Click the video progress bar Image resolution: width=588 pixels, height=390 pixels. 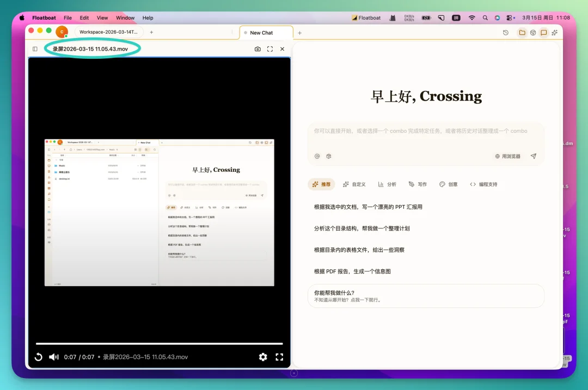point(159,343)
